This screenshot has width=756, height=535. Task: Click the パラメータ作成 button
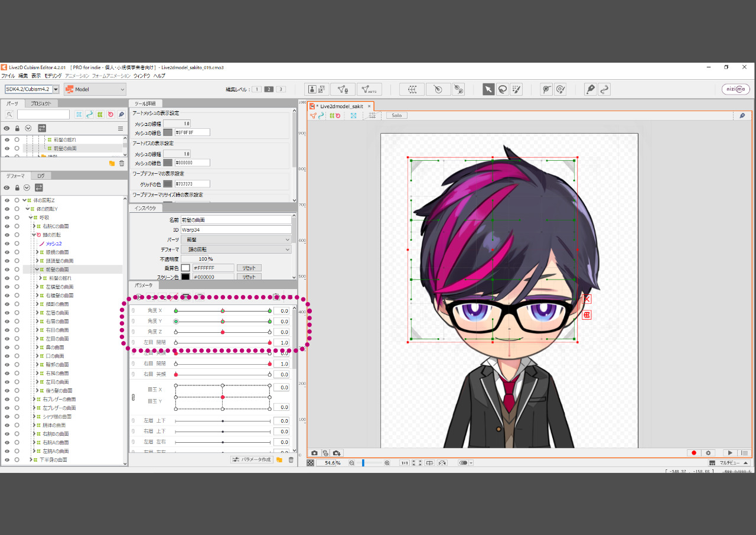click(252, 459)
